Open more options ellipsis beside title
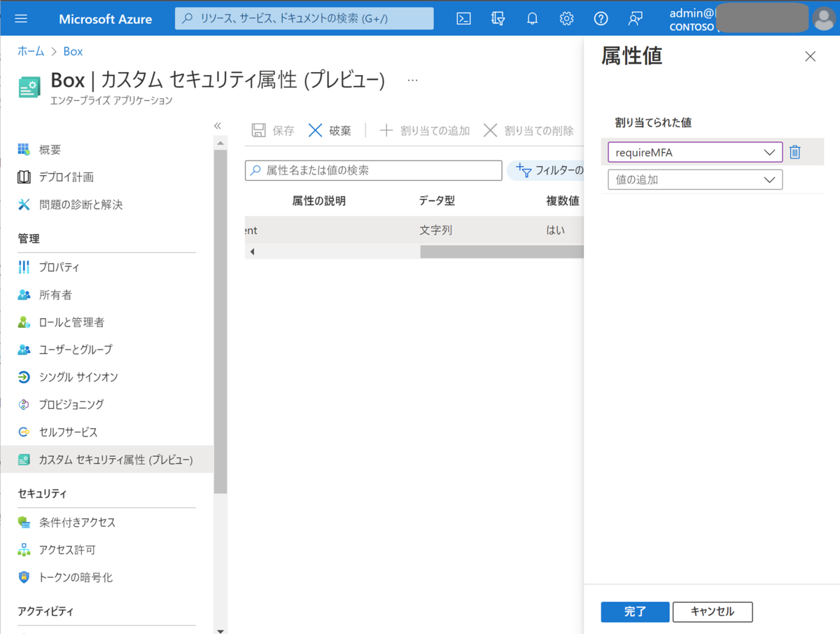The height and width of the screenshot is (634, 840). click(x=412, y=81)
